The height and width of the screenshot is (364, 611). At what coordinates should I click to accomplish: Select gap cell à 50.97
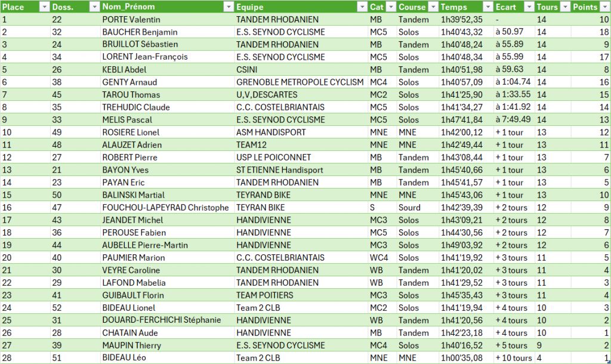[514, 32]
